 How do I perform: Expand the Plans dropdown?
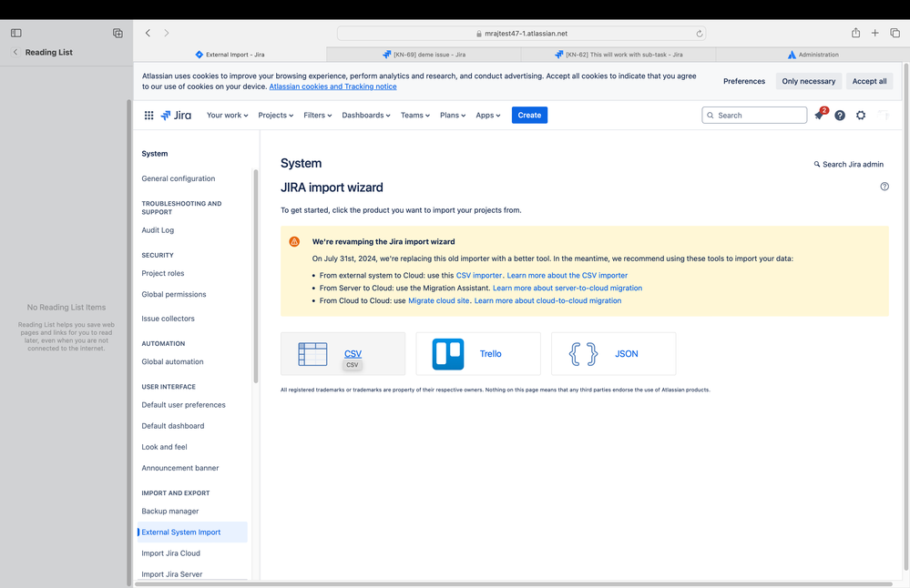coord(453,116)
